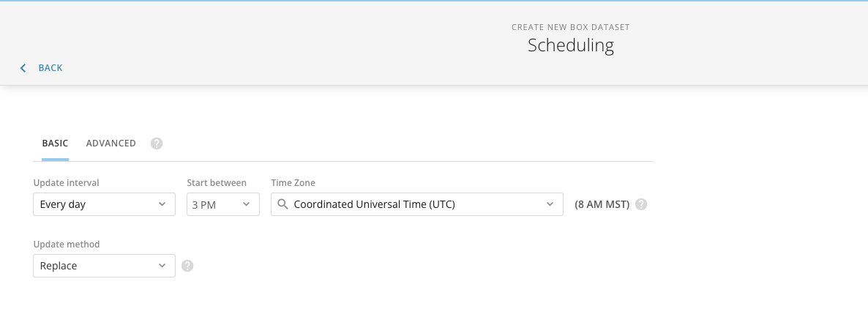Show help next to 8 AM MST
This screenshot has height=328, width=868.
(x=641, y=204)
